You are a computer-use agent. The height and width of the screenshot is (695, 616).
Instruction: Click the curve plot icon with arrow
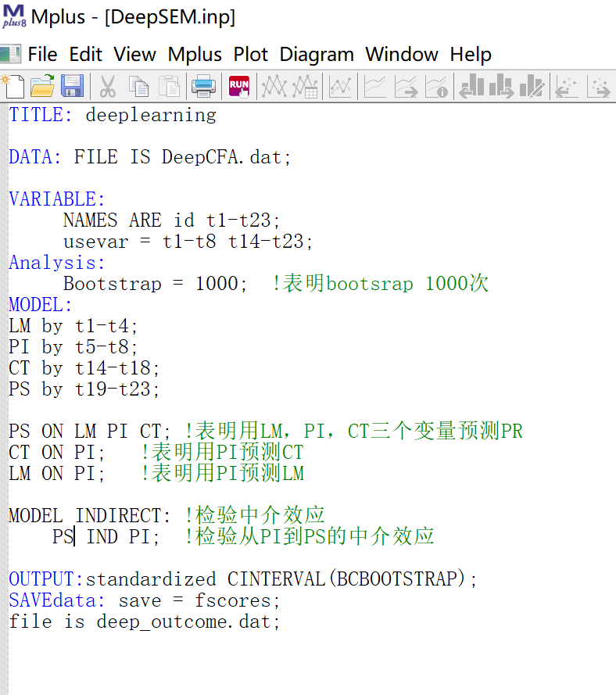[x=406, y=86]
